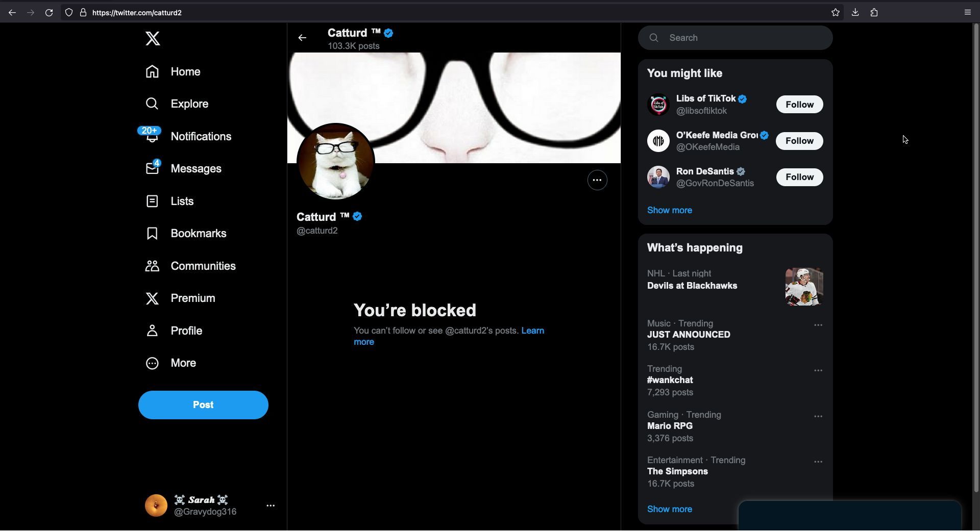Follow O'Keefe Media Group
The height and width of the screenshot is (532, 980).
click(x=799, y=141)
